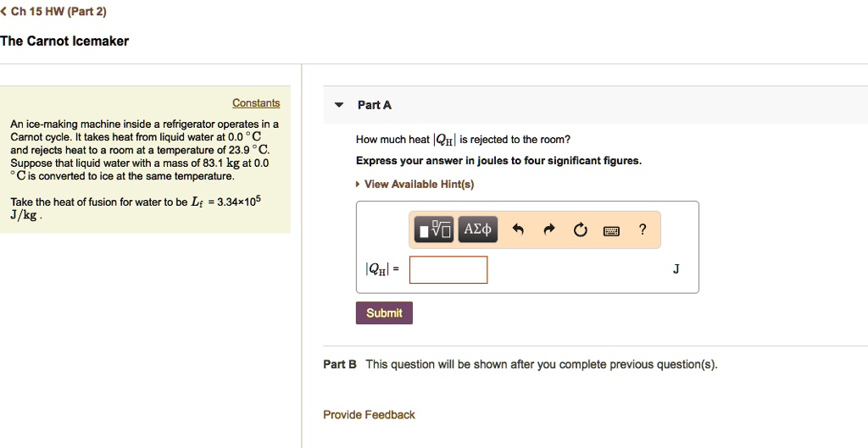
Task: Click the redo arrow icon
Action: pos(549,230)
